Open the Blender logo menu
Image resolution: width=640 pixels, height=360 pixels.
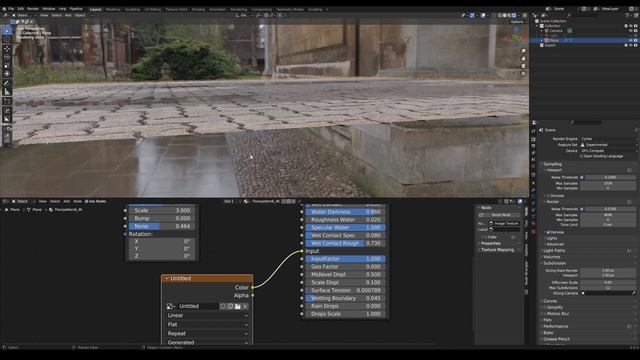pos(4,9)
